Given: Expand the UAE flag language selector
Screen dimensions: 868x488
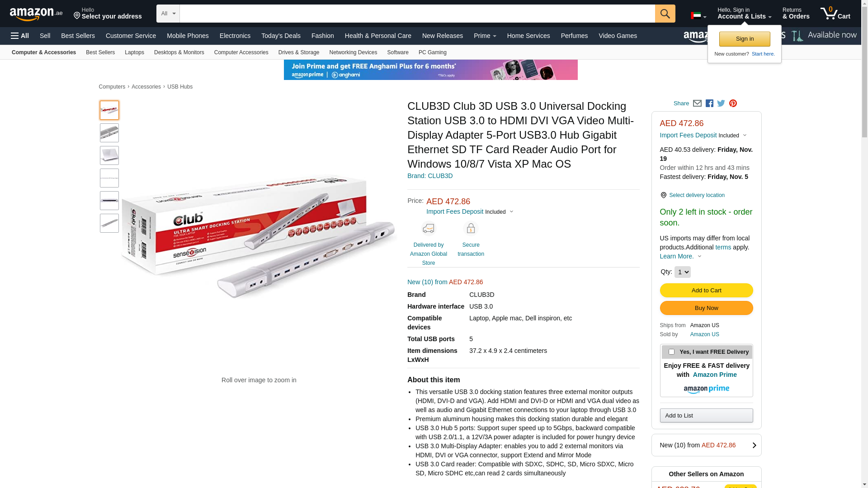Looking at the screenshot, I should coord(698,16).
